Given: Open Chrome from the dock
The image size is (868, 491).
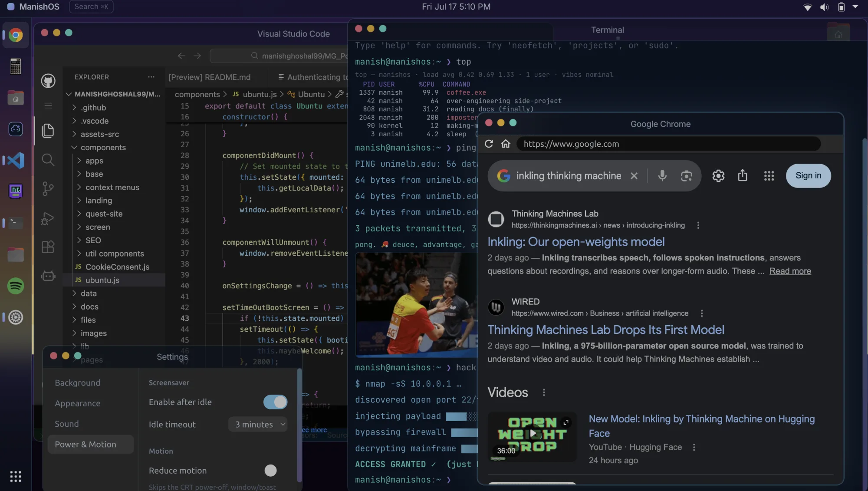Looking at the screenshot, I should pyautogui.click(x=16, y=35).
